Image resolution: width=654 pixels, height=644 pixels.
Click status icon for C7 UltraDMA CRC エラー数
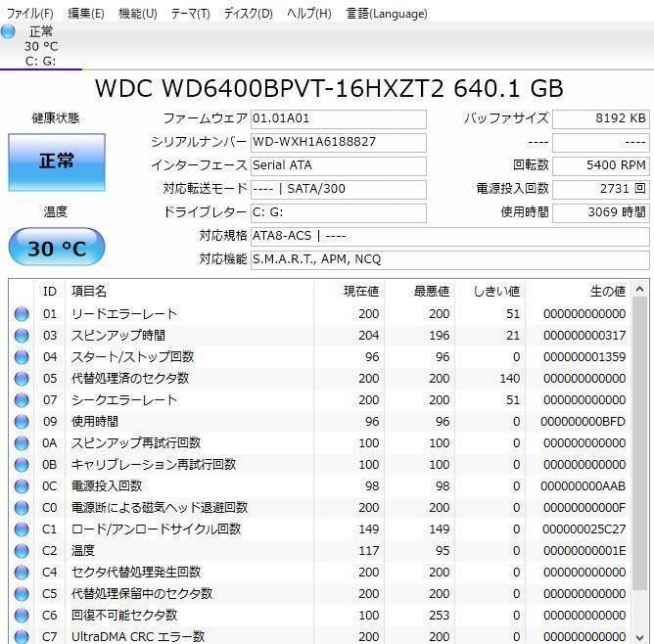pos(22,637)
